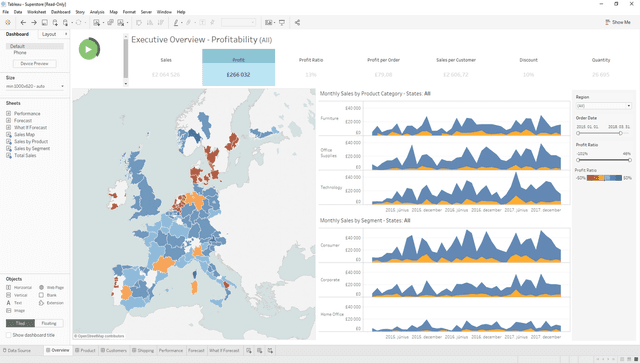Viewport: 640px width, 363px height.
Task: Click the Profit Ratio color legend bar
Action: click(x=604, y=178)
